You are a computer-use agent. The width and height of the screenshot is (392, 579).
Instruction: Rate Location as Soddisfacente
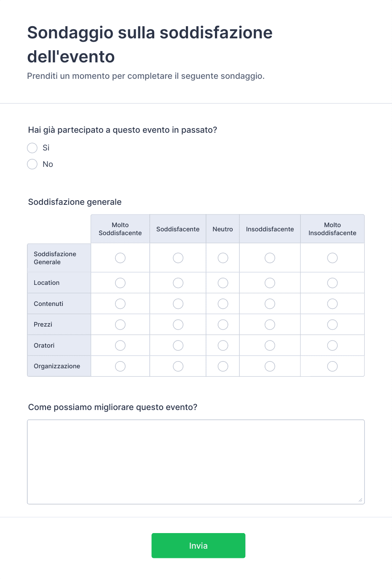click(178, 283)
